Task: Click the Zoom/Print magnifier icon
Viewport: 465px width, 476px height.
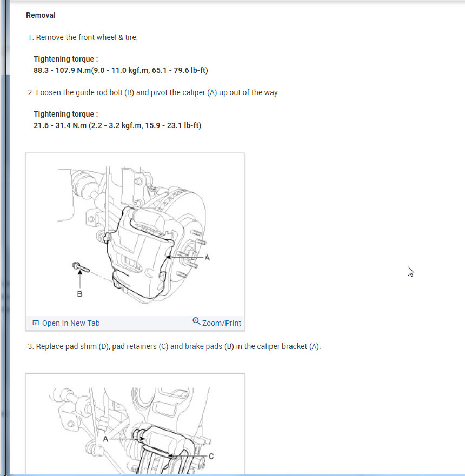Action: tap(196, 321)
